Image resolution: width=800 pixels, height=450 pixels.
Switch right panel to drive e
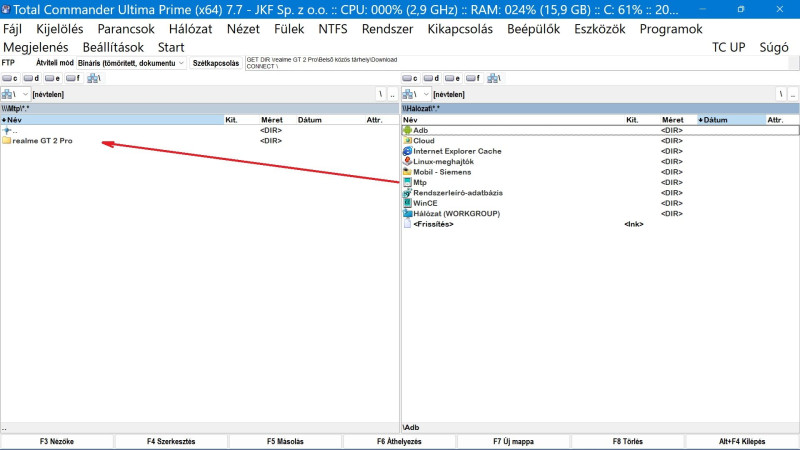click(453, 78)
